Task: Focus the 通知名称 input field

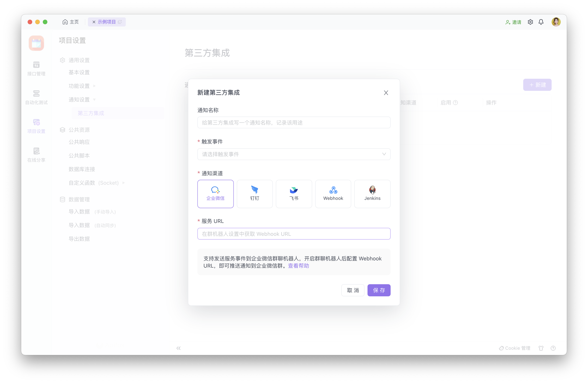Action: click(x=294, y=123)
